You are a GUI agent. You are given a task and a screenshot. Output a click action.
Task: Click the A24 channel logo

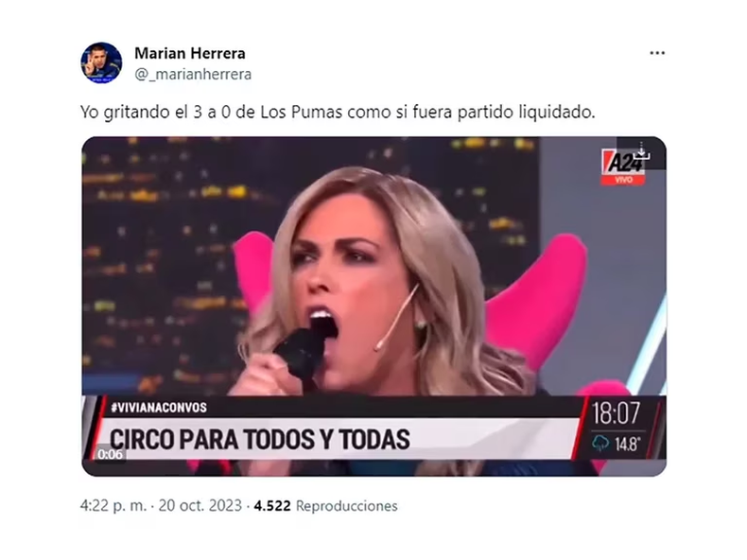coord(622,162)
